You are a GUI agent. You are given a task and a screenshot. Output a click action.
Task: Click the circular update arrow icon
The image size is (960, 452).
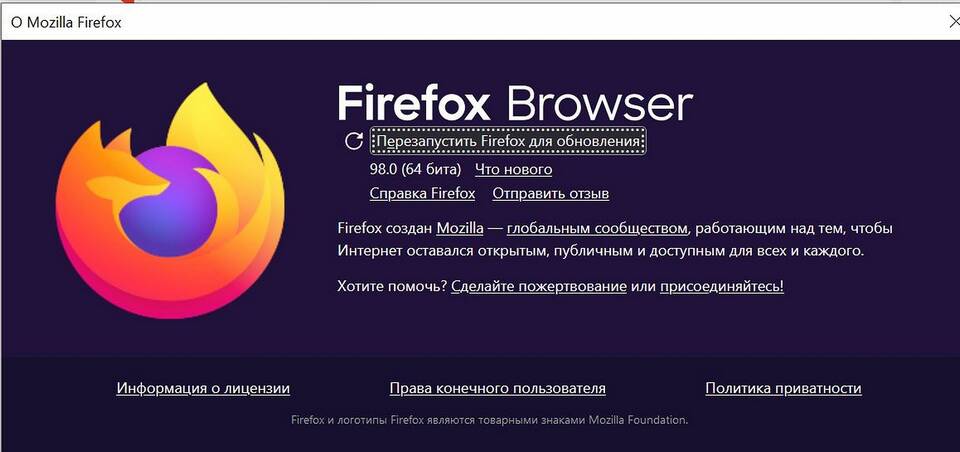[x=354, y=141]
